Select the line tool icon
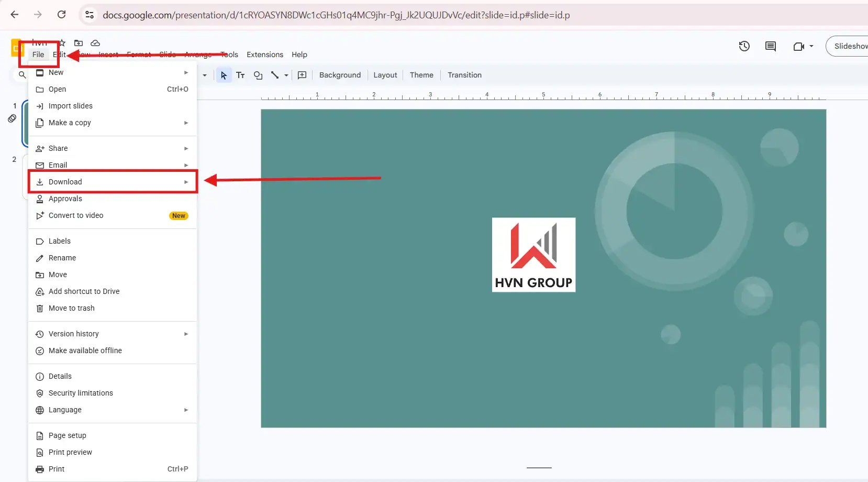The height and width of the screenshot is (482, 868). [275, 75]
